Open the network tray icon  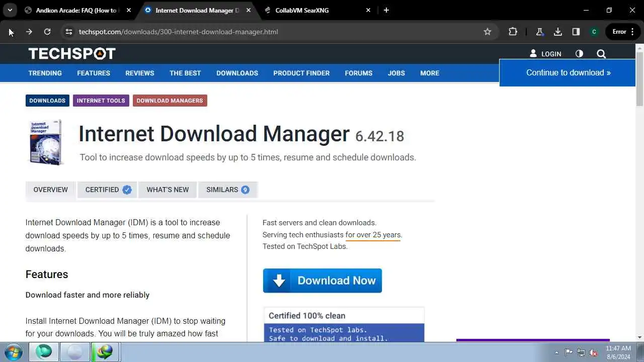pos(581,352)
